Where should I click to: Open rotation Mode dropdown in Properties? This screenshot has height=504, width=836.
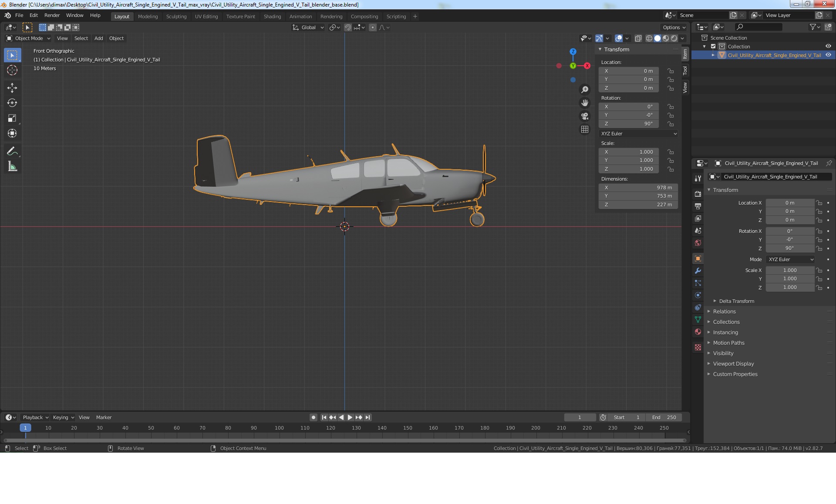(x=790, y=259)
